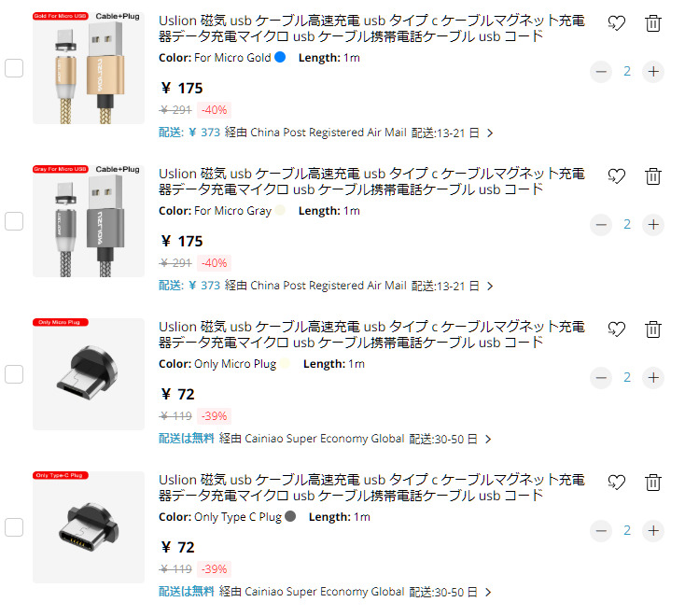Tick the Only Type C Plug checkbox
685x616 pixels.
tap(14, 527)
